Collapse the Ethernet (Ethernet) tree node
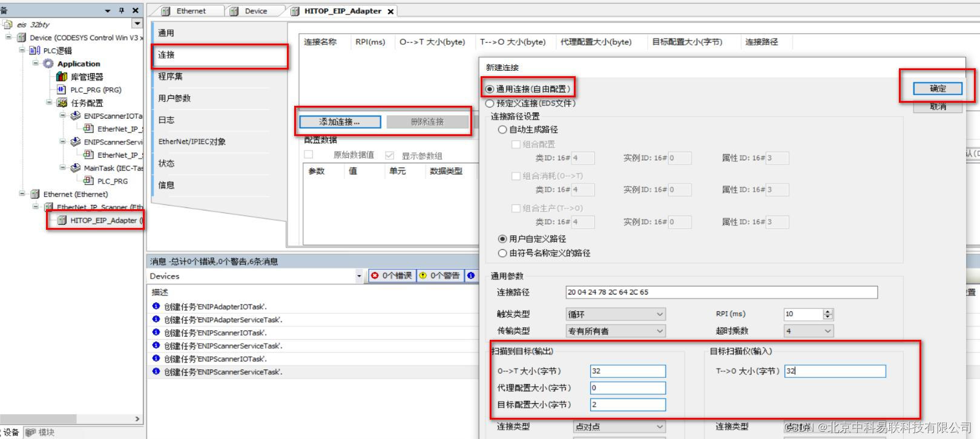Image resolution: width=980 pixels, height=439 pixels. coord(22,193)
